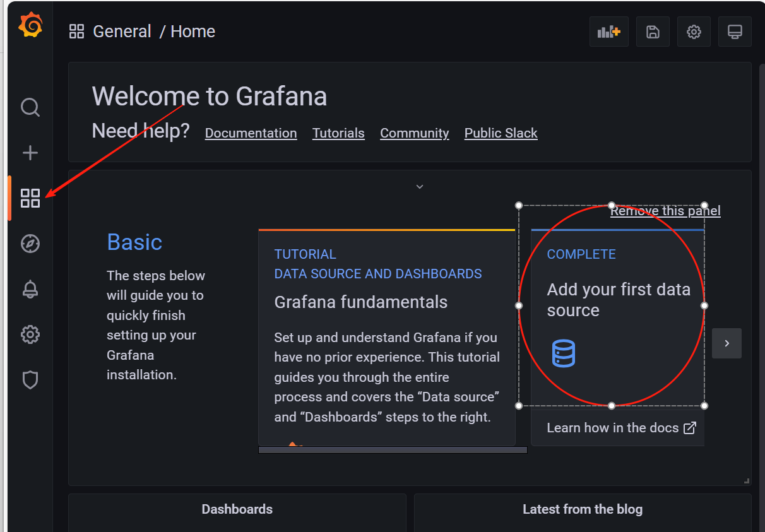Open the Alerting bell icon
The height and width of the screenshot is (532, 765).
click(30, 289)
